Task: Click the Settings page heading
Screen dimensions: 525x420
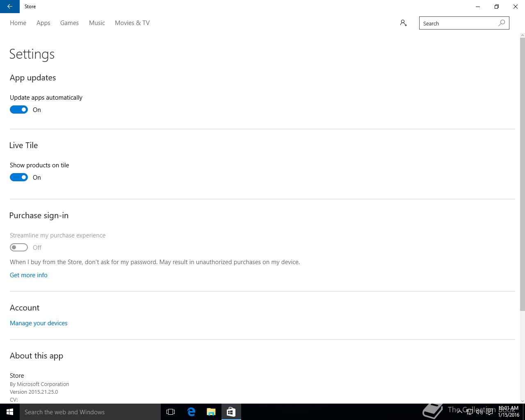Action: click(32, 54)
